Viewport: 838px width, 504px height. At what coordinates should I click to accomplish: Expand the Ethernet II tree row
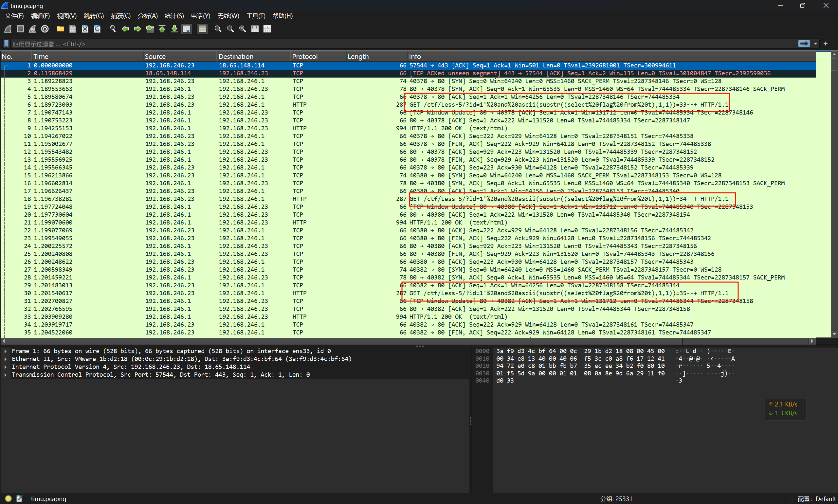pos(6,359)
